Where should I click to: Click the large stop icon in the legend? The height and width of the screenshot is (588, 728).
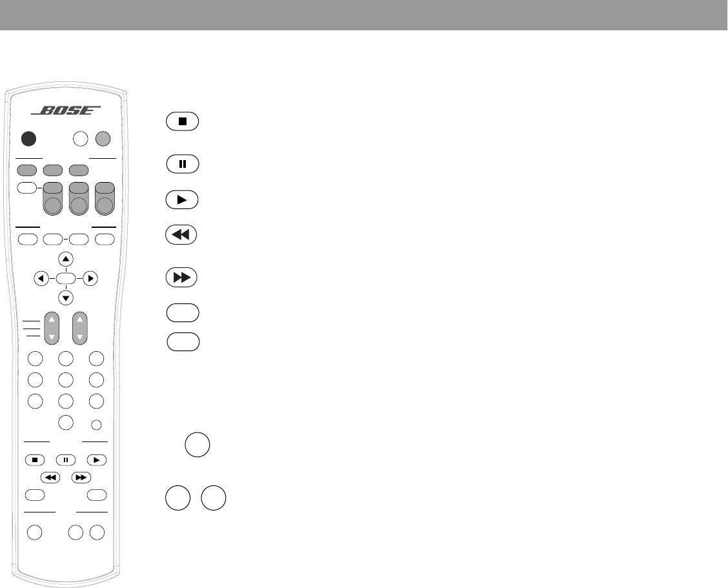tap(183, 121)
